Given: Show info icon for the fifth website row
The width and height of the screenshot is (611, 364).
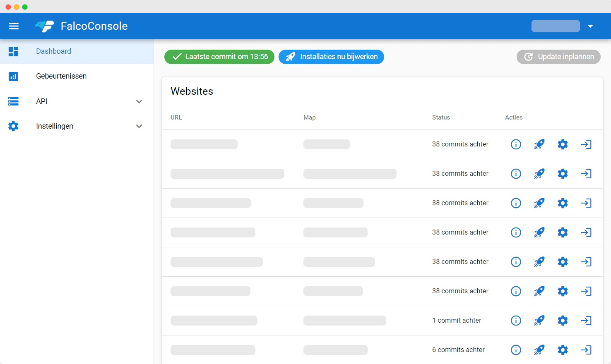Looking at the screenshot, I should pos(516,262).
